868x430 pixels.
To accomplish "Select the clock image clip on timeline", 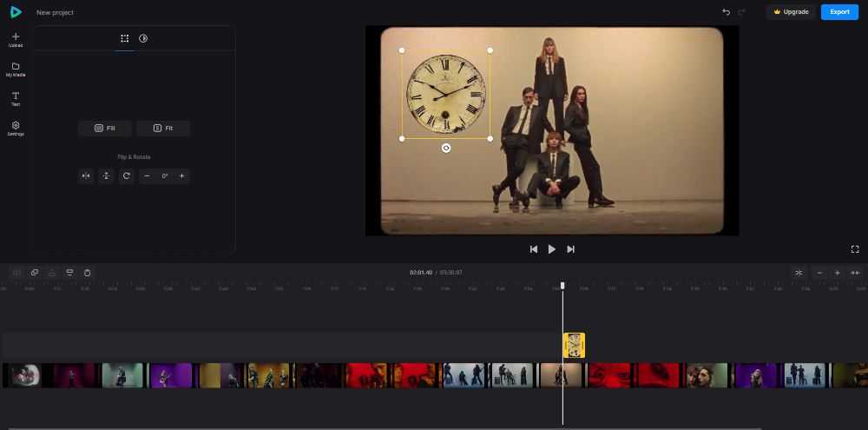I will pos(574,345).
